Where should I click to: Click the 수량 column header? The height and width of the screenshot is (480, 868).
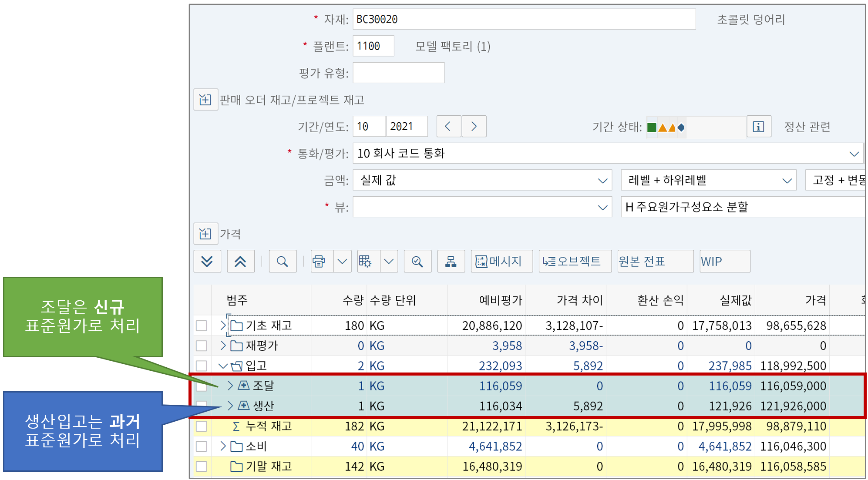(x=352, y=300)
